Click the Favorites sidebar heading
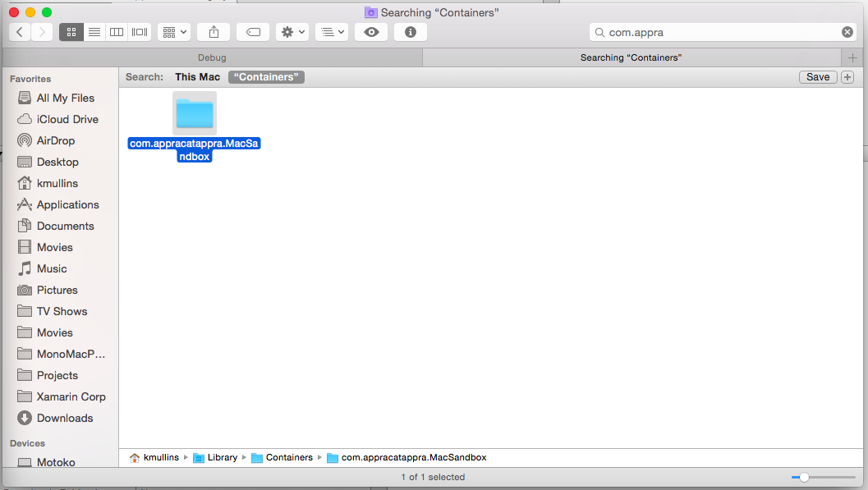Image resolution: width=868 pixels, height=490 pixels. point(30,79)
